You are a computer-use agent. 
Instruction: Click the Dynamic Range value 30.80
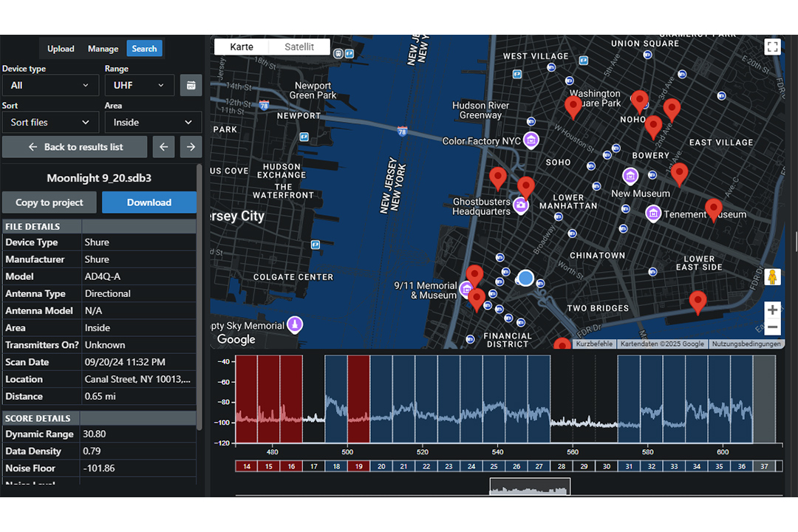pos(94,434)
